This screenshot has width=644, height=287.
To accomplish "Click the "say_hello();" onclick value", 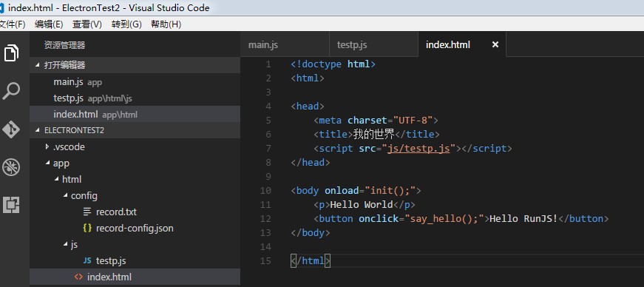I will [x=444, y=218].
